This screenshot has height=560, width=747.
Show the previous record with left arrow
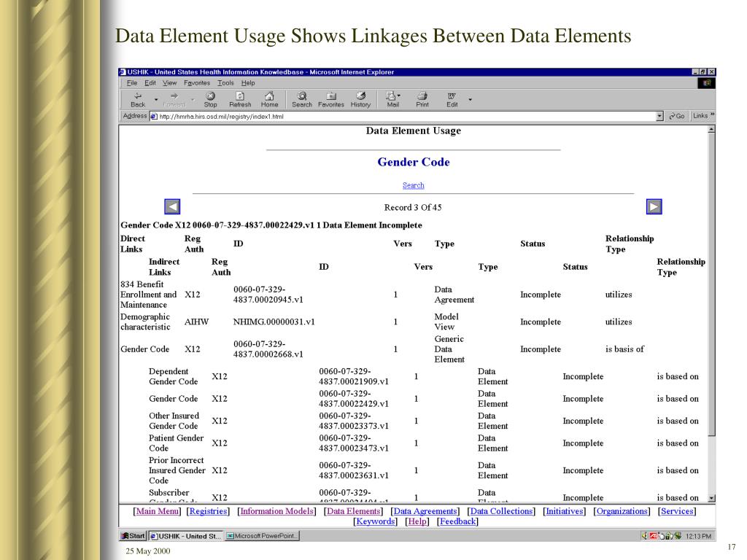coord(172,206)
